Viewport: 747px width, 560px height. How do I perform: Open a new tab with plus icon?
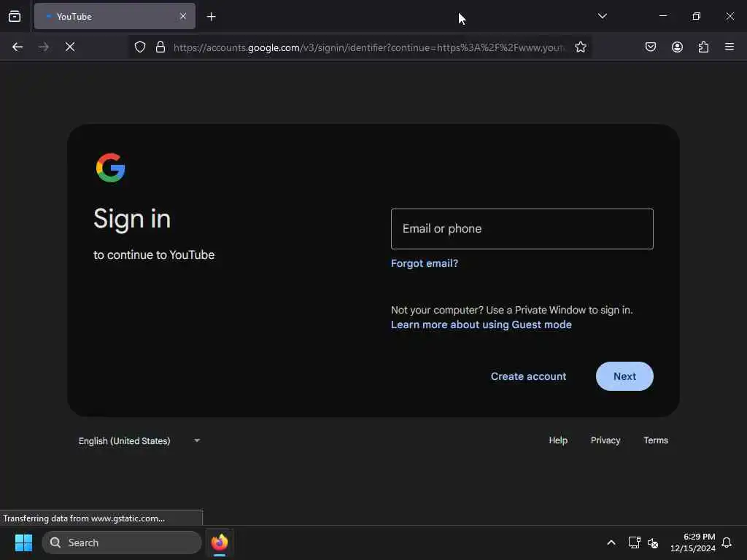(x=211, y=17)
